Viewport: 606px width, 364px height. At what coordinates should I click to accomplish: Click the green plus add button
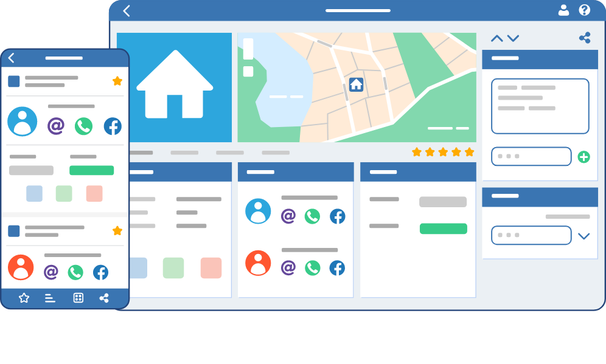pyautogui.click(x=583, y=157)
